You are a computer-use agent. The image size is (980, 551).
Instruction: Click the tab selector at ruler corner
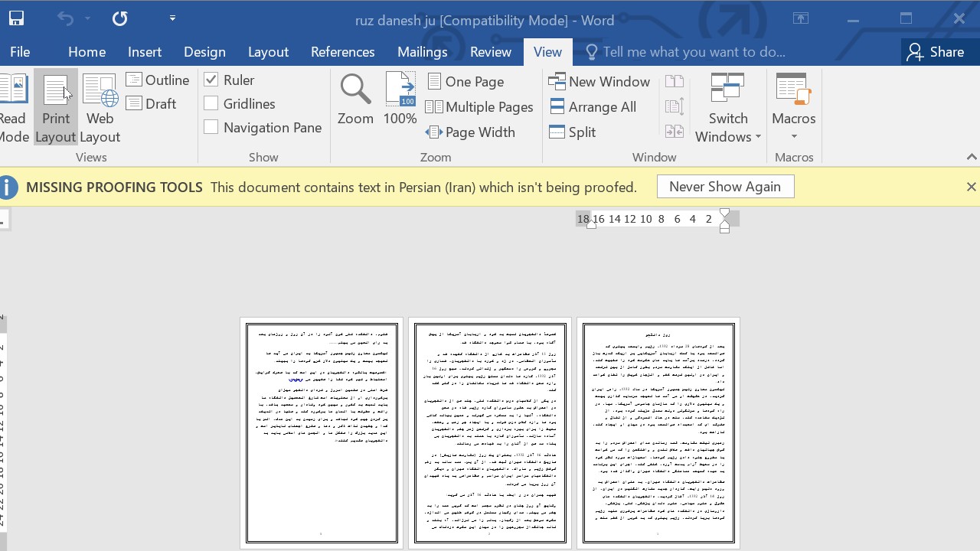pyautogui.click(x=2, y=221)
